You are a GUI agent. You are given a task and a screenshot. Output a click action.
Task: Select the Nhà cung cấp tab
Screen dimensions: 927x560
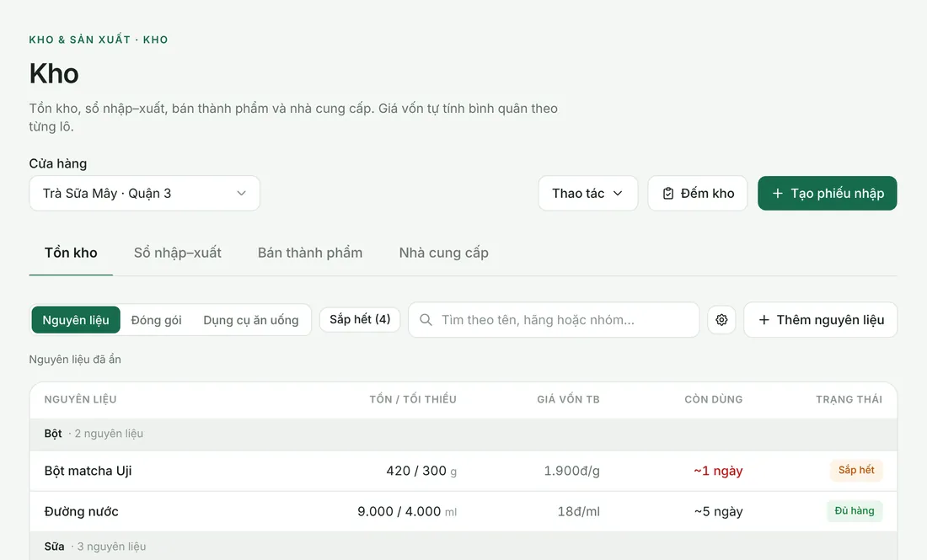(443, 253)
